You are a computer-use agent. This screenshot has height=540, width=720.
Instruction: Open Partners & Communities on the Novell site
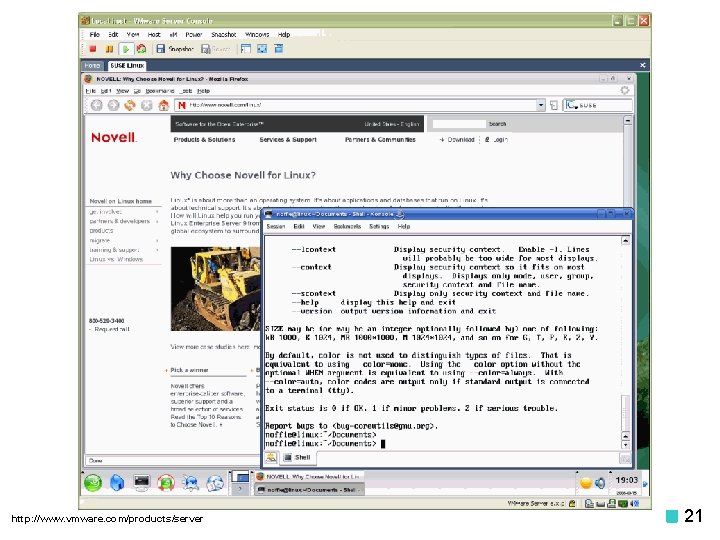(x=380, y=140)
